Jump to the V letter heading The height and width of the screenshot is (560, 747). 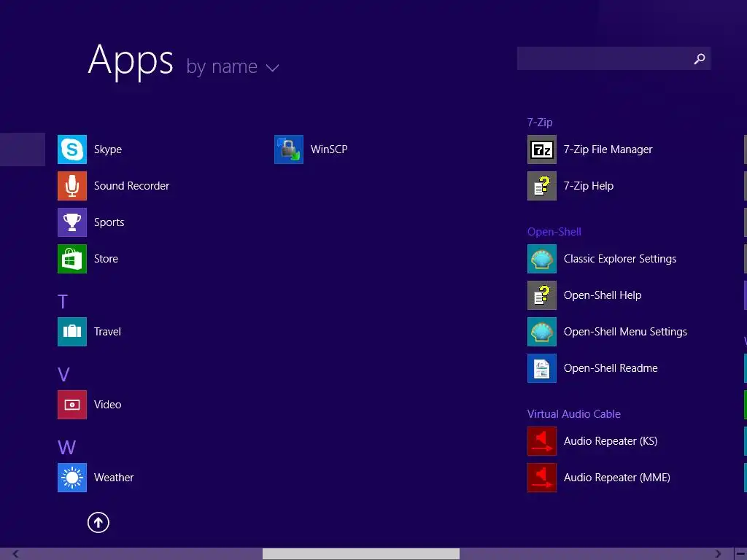click(63, 374)
